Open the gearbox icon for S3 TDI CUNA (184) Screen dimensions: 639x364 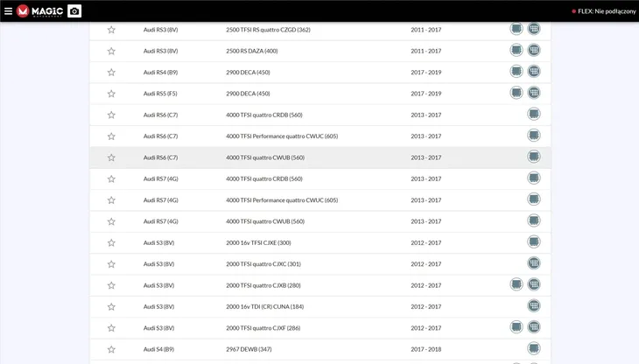534,305
